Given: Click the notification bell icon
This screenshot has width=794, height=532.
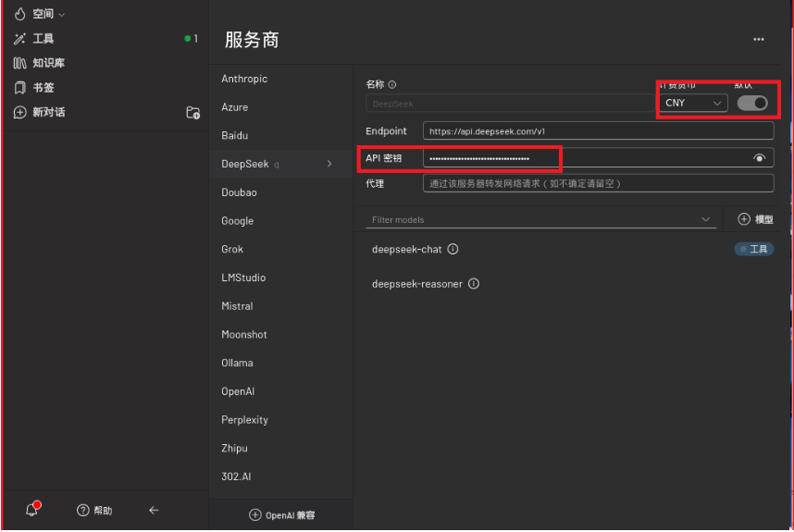Looking at the screenshot, I should [33, 510].
